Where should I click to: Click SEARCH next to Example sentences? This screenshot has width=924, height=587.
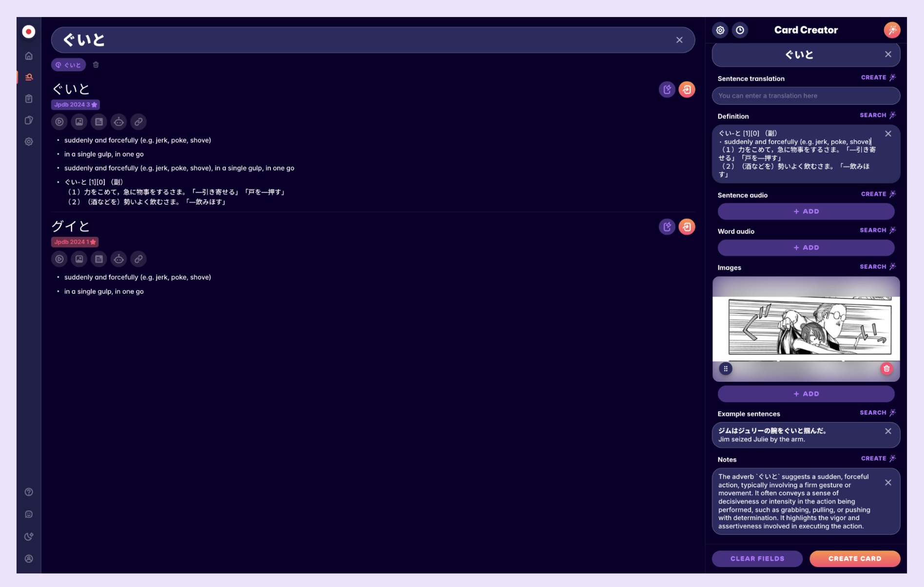878,413
